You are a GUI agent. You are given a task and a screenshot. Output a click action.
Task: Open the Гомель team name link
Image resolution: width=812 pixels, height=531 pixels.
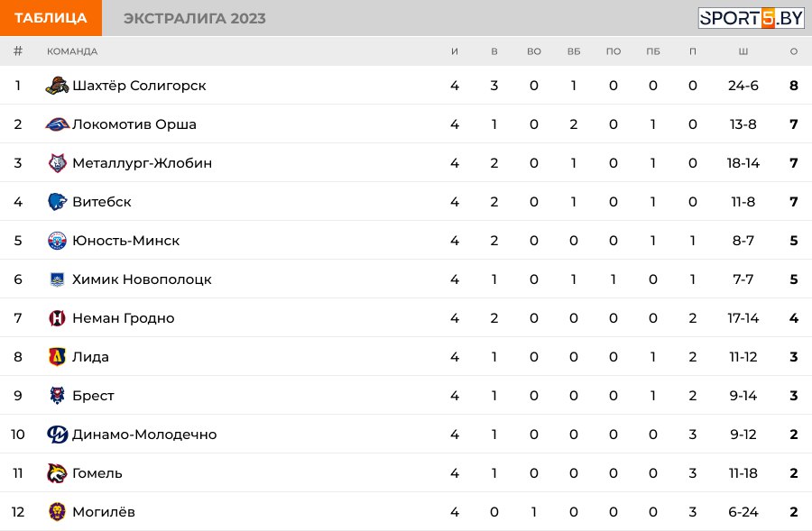tap(97, 473)
